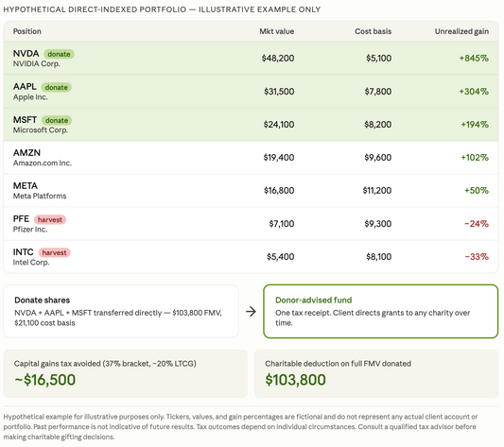Screen dimensions: 504x447
Task: Click the +304% unrealized gain
Action: pyautogui.click(x=474, y=92)
